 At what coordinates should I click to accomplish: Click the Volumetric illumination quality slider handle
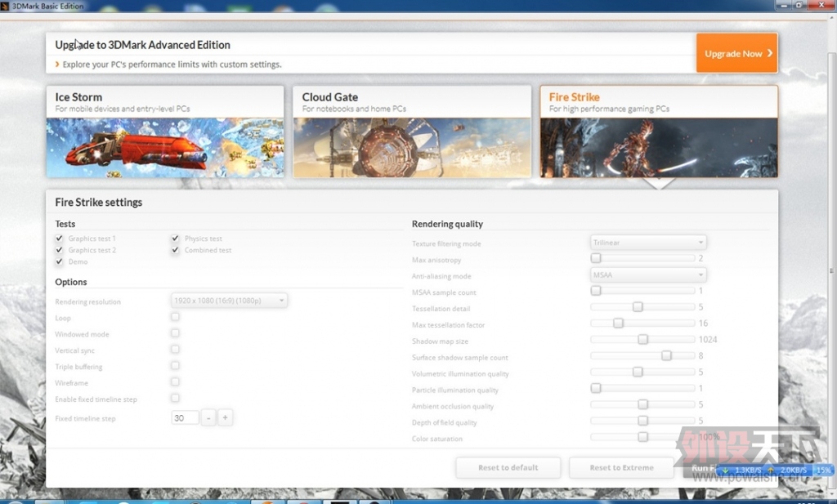click(x=638, y=372)
